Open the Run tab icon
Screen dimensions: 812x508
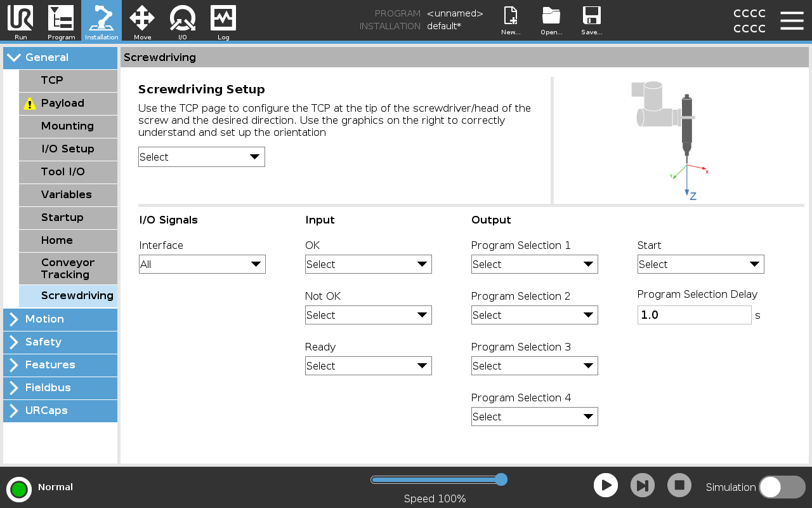pyautogui.click(x=20, y=19)
